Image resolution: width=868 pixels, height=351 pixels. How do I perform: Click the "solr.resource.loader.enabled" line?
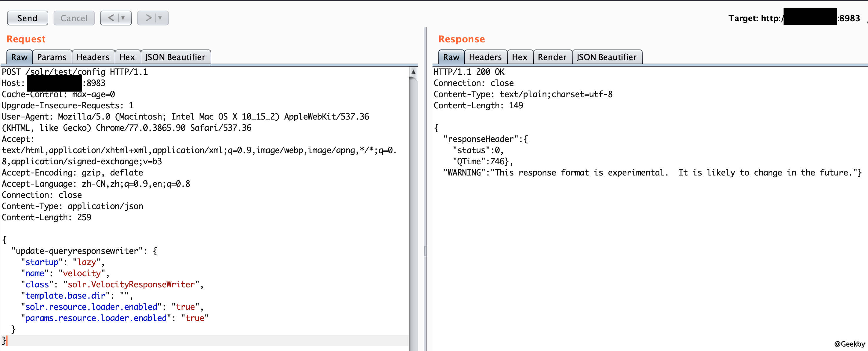coord(112,307)
